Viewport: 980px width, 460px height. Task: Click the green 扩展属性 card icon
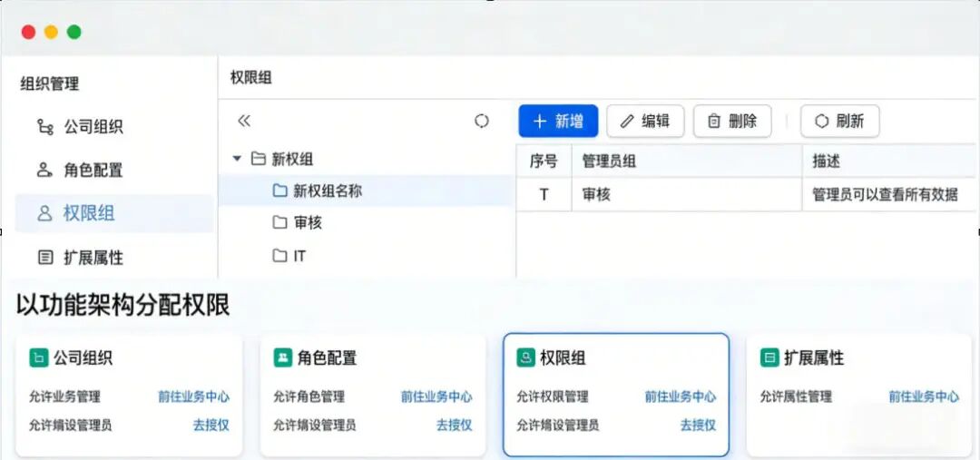[769, 358]
